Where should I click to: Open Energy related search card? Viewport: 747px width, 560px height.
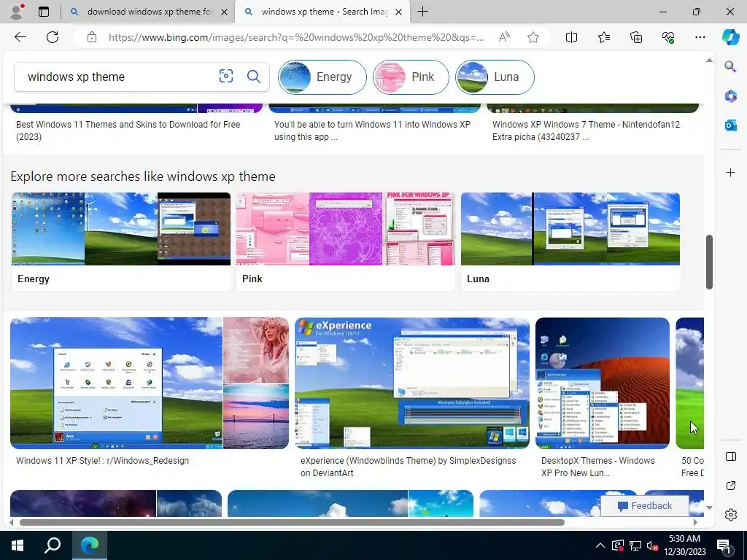tap(121, 241)
